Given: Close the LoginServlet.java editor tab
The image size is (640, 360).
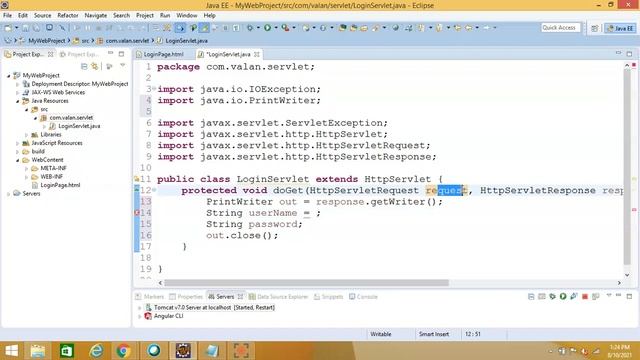Looking at the screenshot, I should [x=257, y=54].
